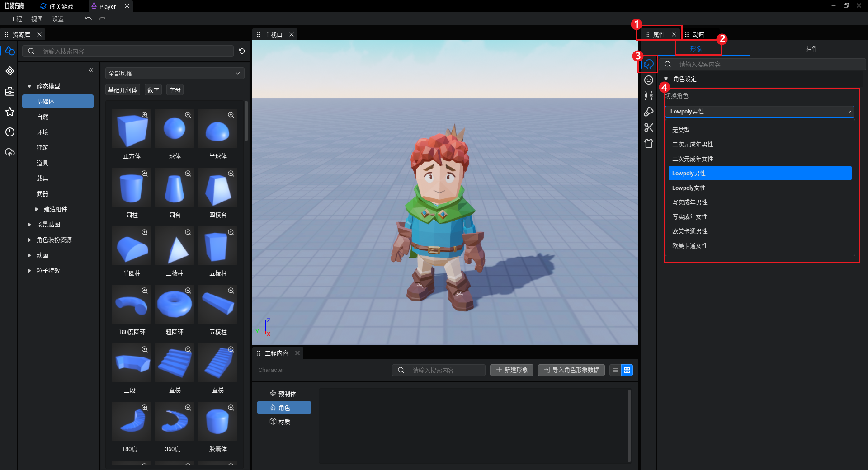Open the components sidebar icon
Viewport: 868px width, 470px height.
(9, 71)
